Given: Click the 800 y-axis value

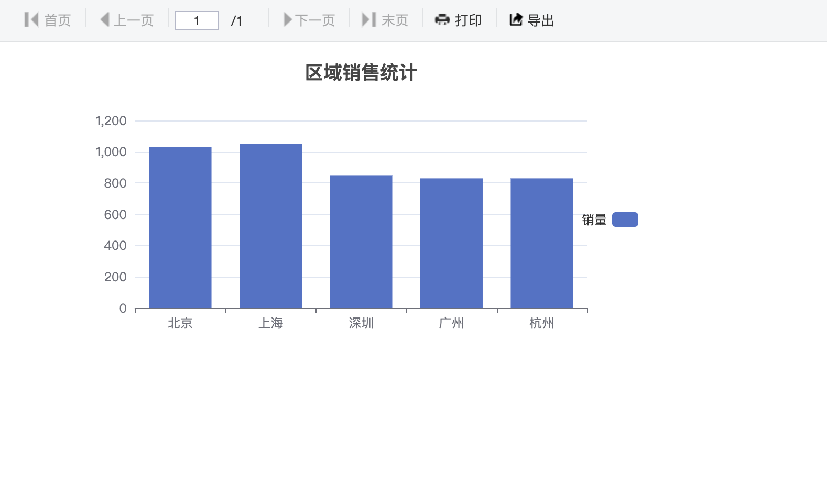Looking at the screenshot, I should [115, 183].
